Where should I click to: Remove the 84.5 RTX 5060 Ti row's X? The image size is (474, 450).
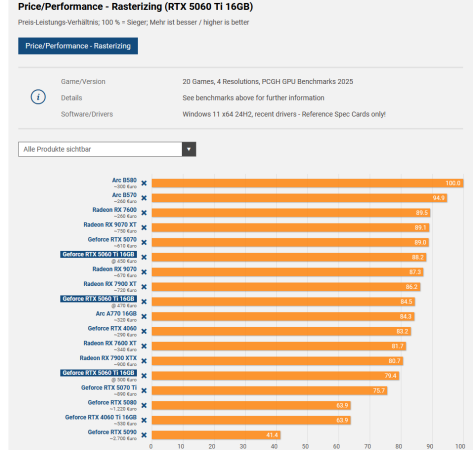coord(144,302)
